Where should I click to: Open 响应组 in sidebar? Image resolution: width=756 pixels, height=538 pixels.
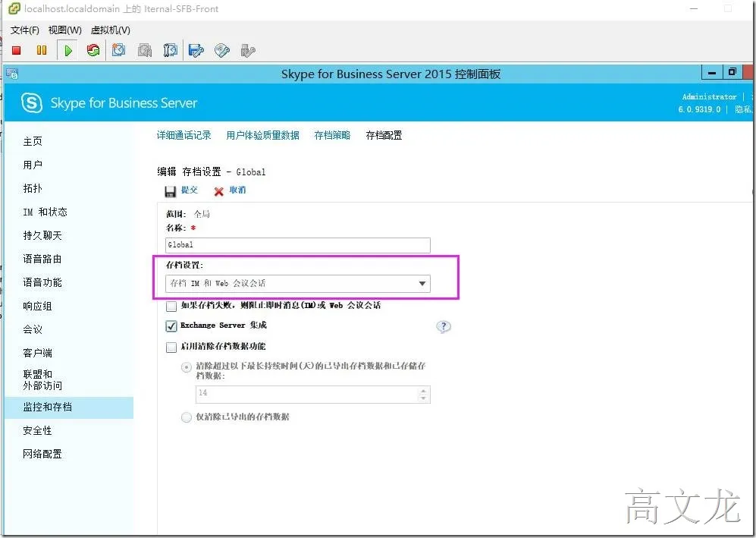(37, 306)
